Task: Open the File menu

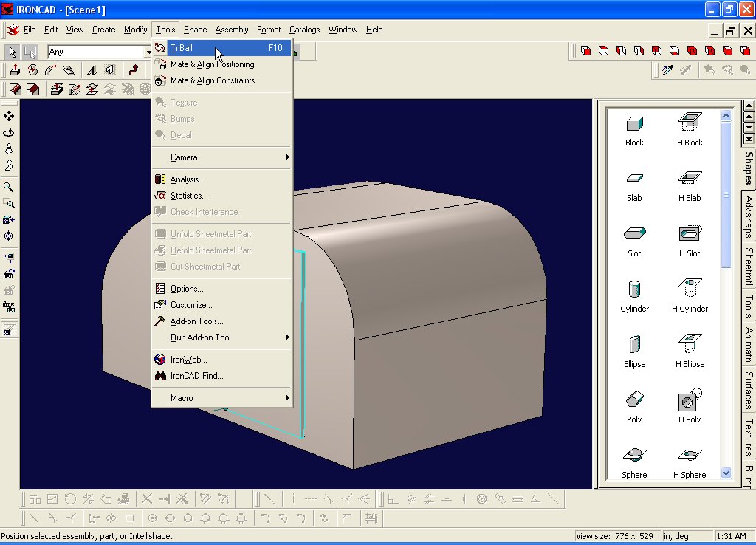Action: coord(30,30)
